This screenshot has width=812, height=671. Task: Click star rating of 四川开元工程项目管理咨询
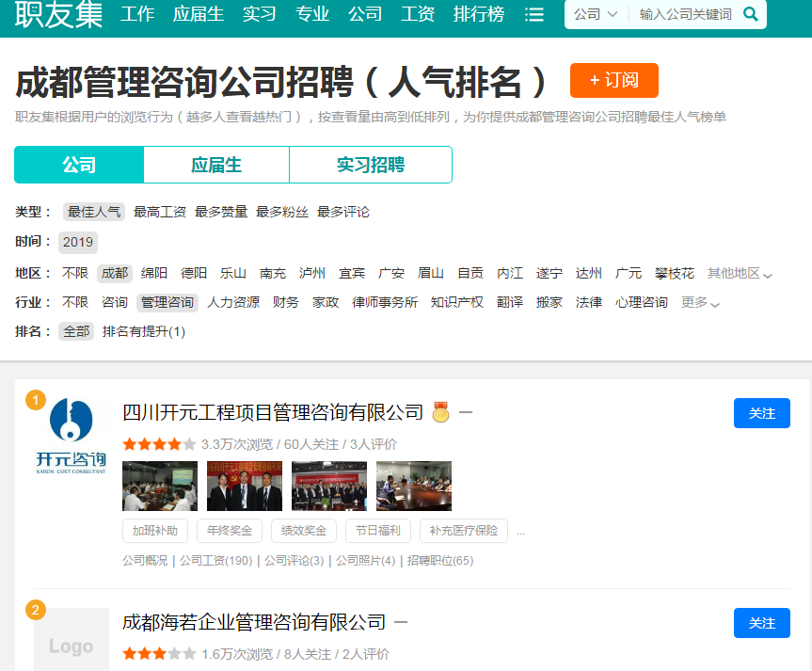[x=160, y=444]
